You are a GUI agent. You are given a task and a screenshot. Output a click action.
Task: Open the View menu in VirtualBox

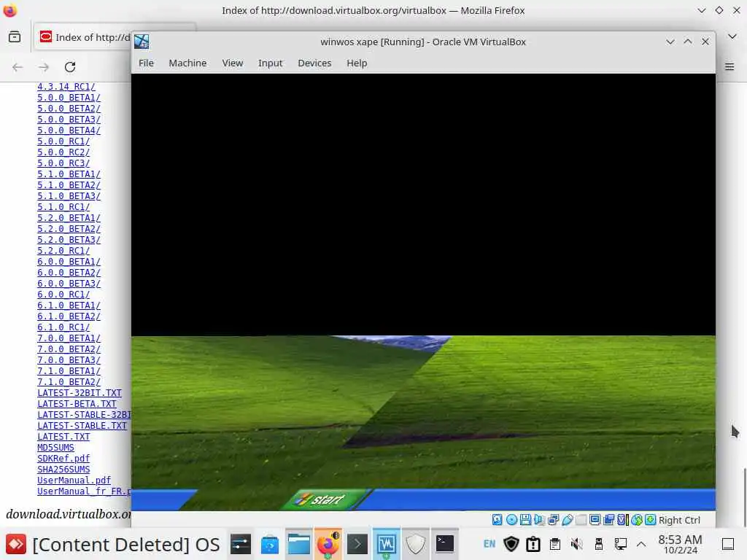click(233, 63)
